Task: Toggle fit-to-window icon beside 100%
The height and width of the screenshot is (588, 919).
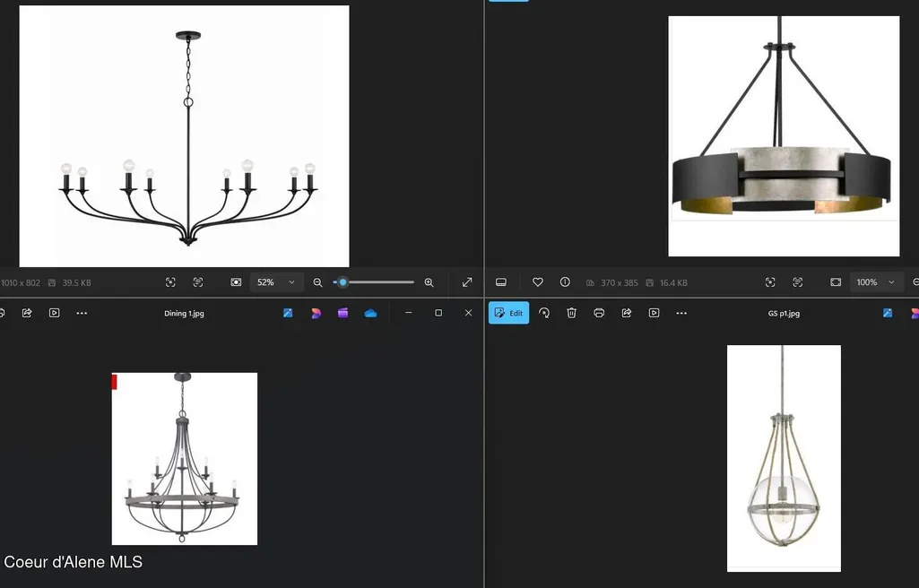Action: (x=836, y=282)
